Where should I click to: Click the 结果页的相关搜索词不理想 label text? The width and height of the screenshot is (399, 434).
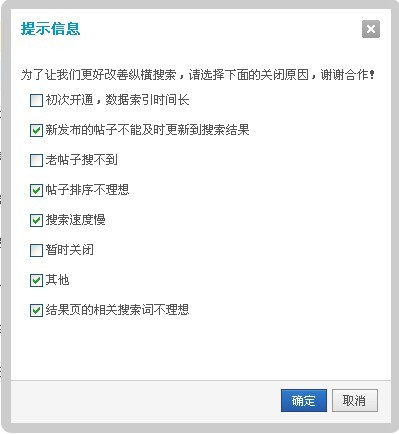(117, 310)
